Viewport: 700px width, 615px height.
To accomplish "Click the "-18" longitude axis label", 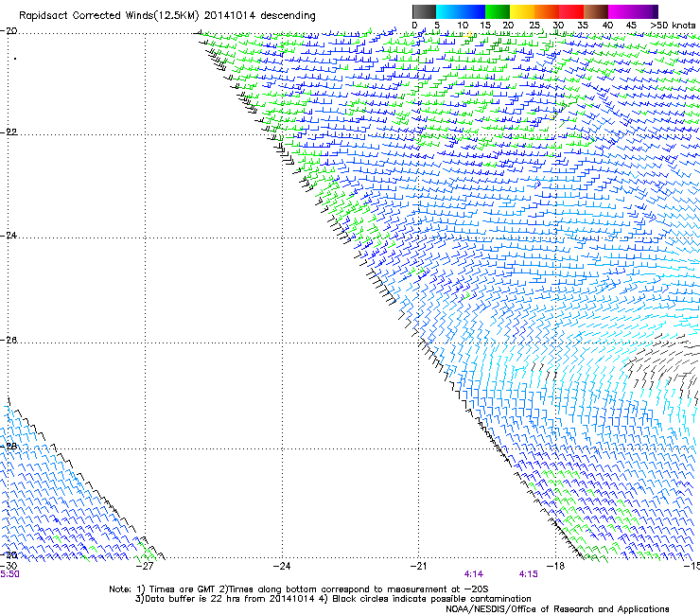I will coord(556,567).
